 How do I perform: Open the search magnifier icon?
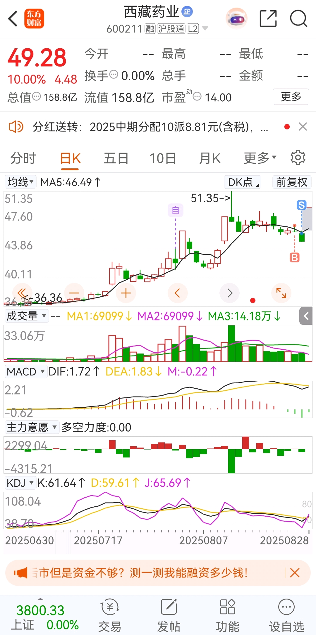(x=298, y=19)
